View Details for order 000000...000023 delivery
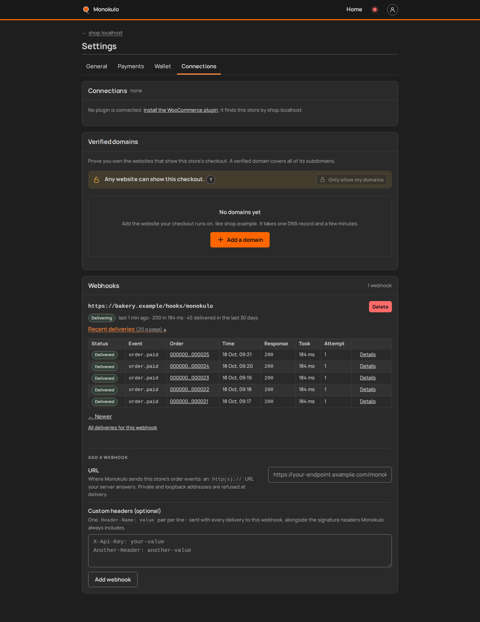 (367, 378)
